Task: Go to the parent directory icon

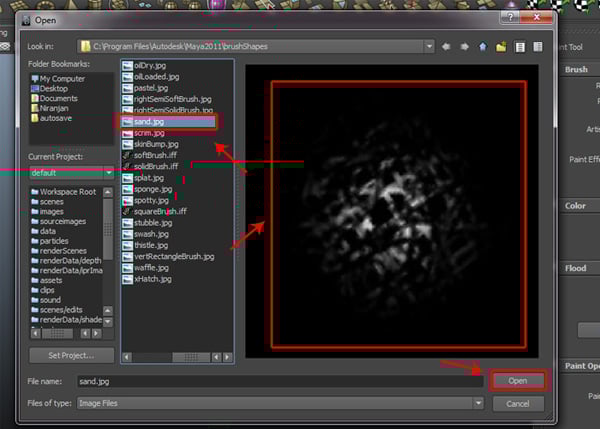Action: pos(482,46)
